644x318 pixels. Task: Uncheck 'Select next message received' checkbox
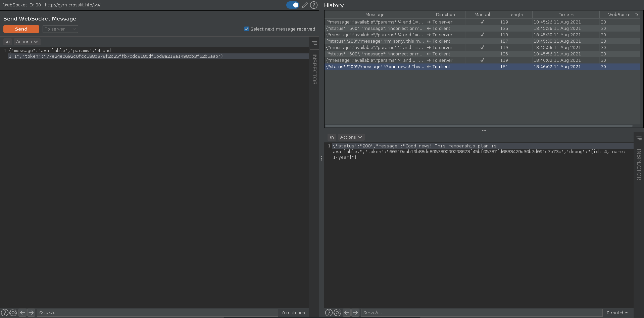pos(247,29)
